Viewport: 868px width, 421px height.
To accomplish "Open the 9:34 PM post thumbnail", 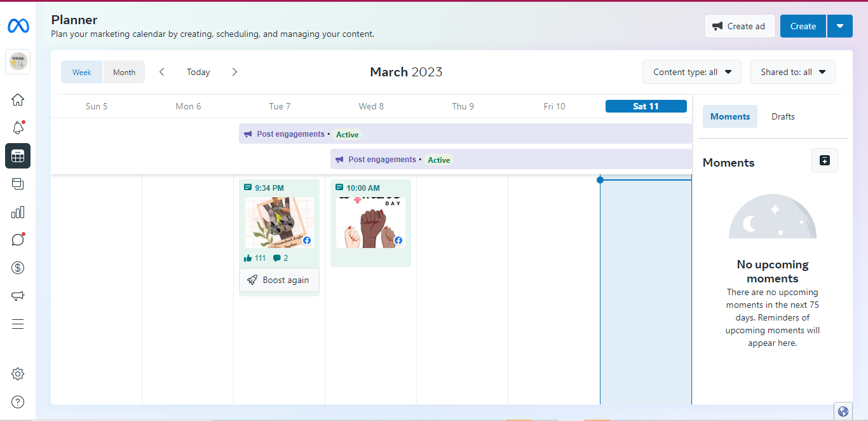I will pyautogui.click(x=279, y=222).
